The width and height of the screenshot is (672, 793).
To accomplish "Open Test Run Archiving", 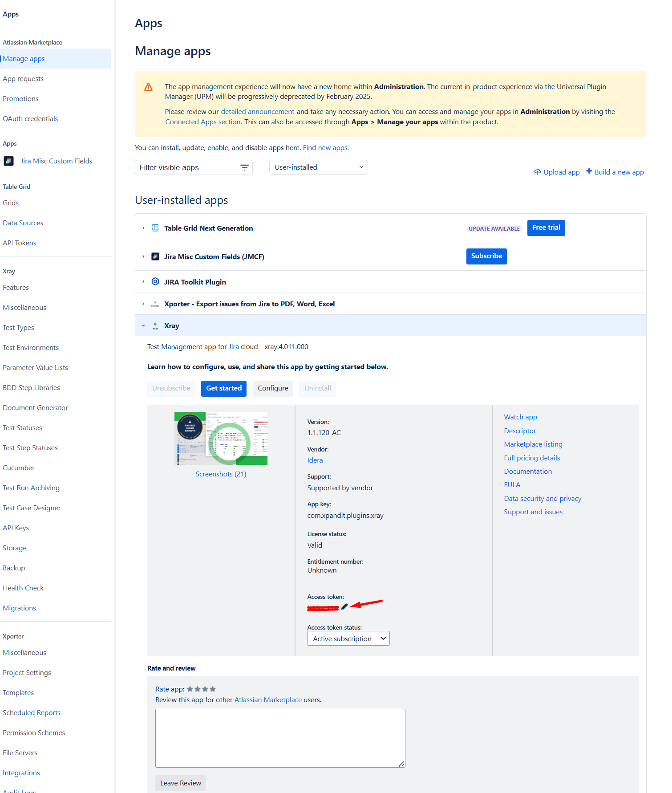I will click(31, 488).
